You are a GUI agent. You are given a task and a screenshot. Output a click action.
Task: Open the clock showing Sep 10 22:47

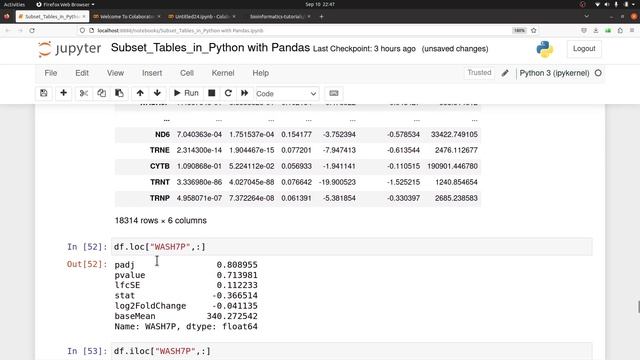(x=320, y=4)
